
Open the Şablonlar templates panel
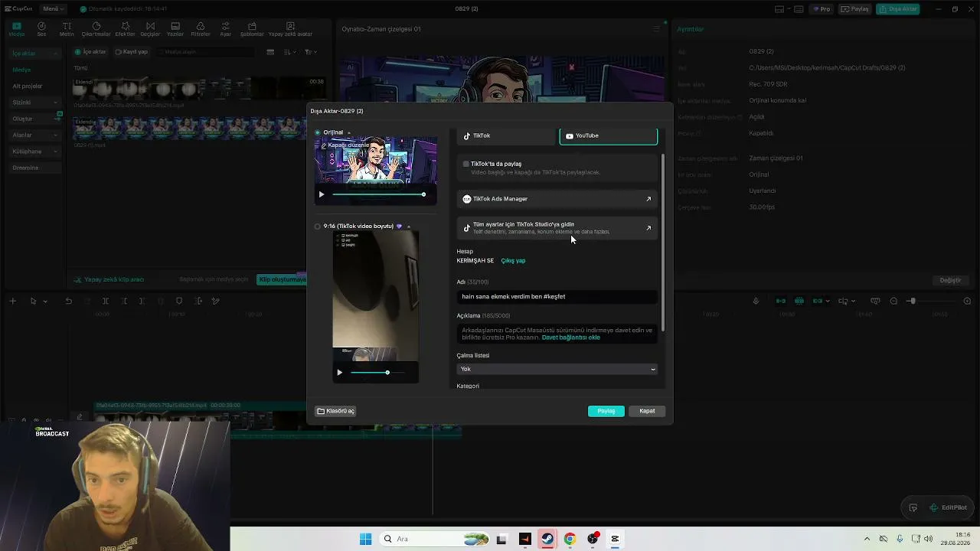252,29
